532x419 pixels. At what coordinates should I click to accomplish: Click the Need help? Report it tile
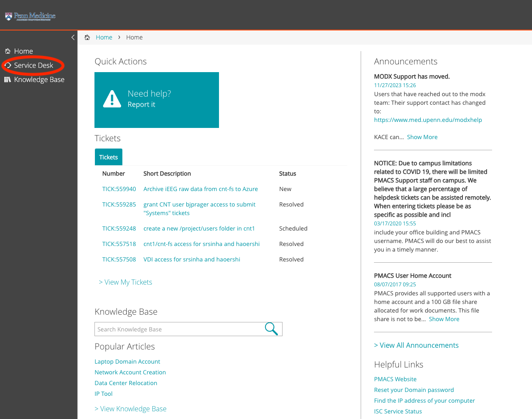pyautogui.click(x=157, y=100)
